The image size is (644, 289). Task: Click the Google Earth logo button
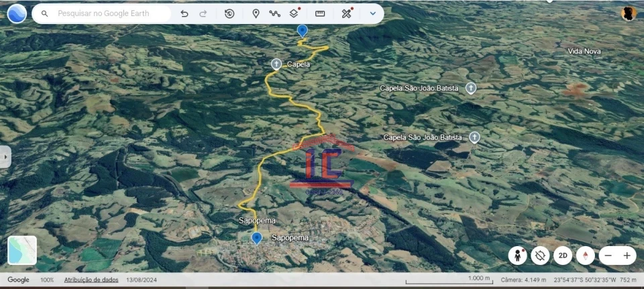(17, 13)
